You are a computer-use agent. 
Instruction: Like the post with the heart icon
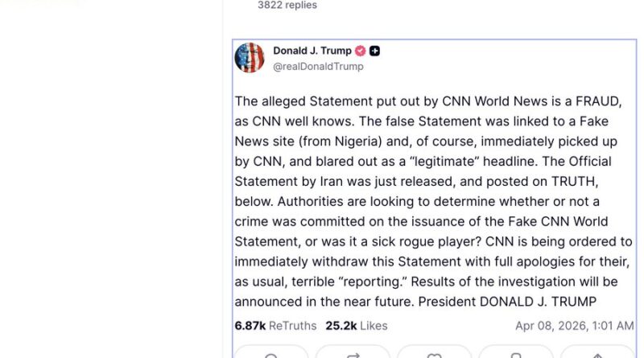(x=434, y=355)
